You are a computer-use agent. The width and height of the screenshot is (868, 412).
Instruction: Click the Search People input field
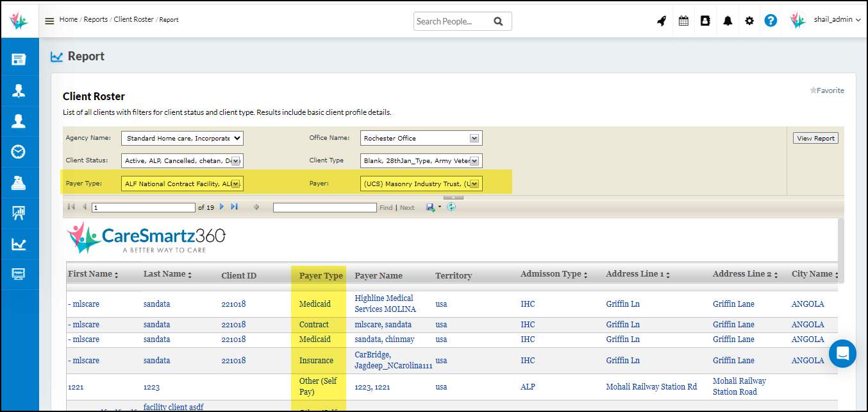[453, 21]
